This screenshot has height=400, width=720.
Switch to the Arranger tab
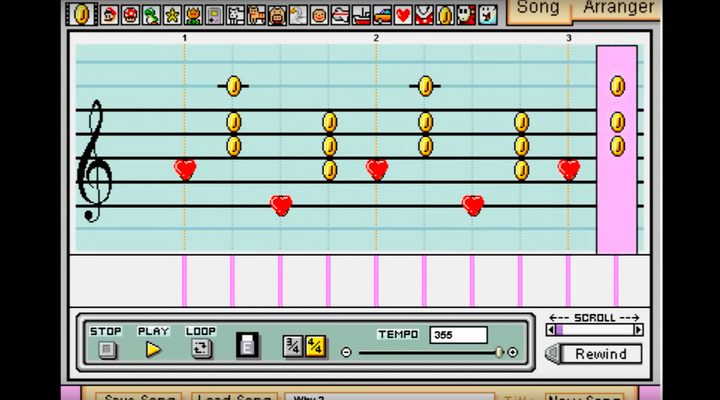click(618, 8)
